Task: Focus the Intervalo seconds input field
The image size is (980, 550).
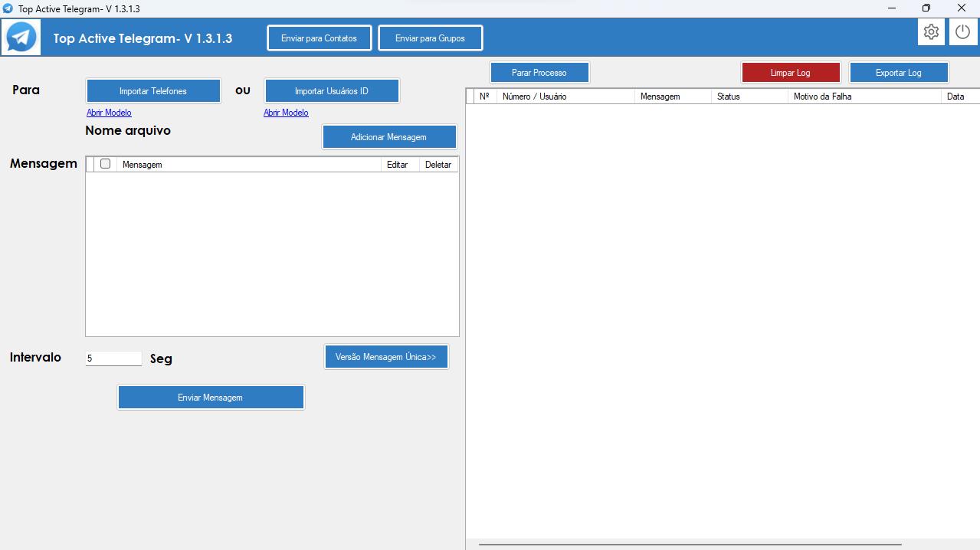Action: [x=113, y=358]
